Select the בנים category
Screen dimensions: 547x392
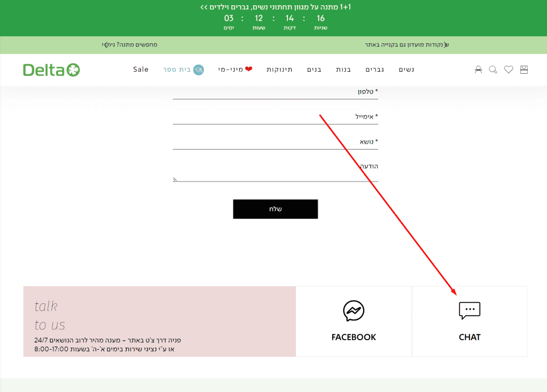(314, 69)
